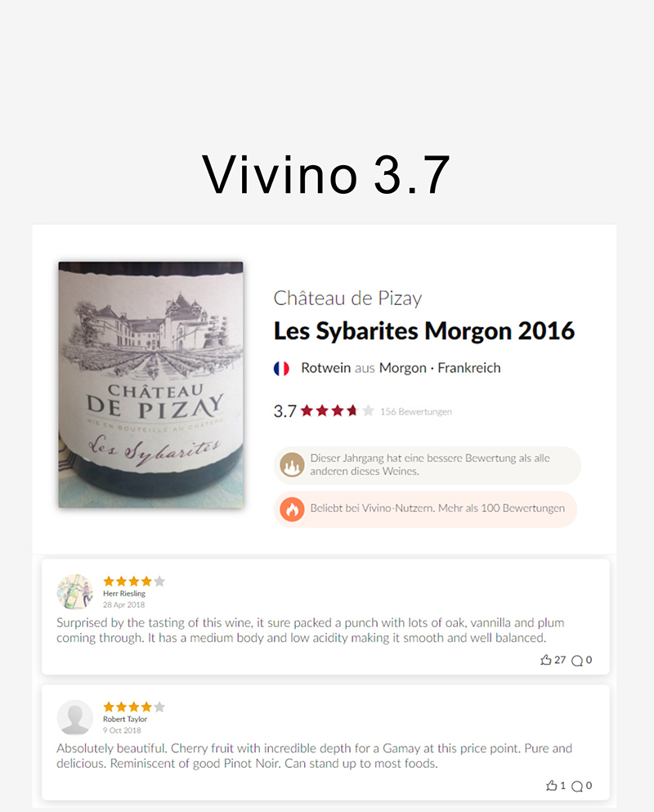Open the Château de Pizay winery link

coord(347,298)
